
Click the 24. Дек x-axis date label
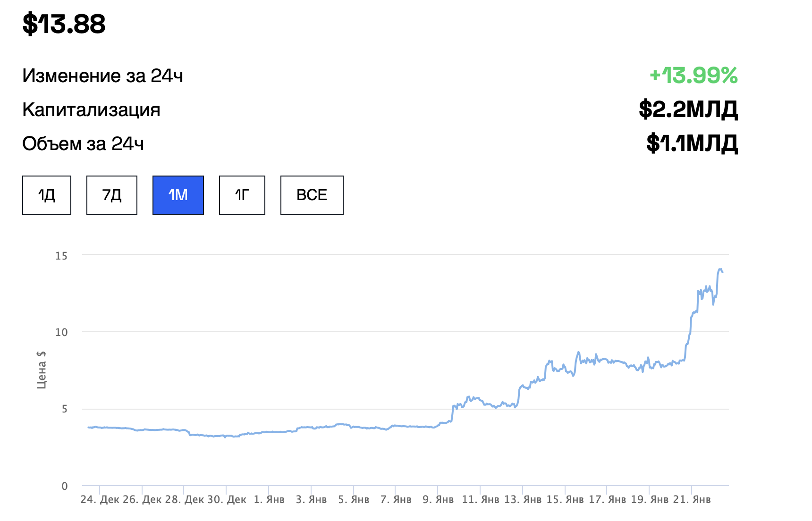[100, 499]
